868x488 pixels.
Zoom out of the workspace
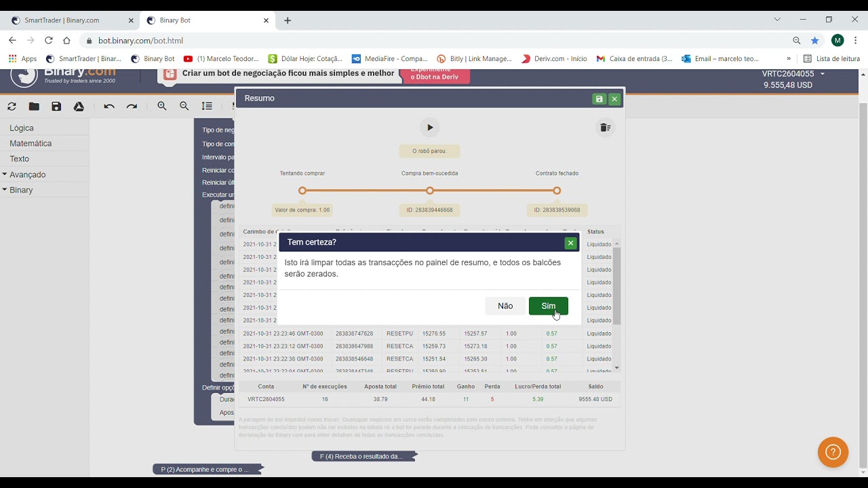pyautogui.click(x=184, y=106)
